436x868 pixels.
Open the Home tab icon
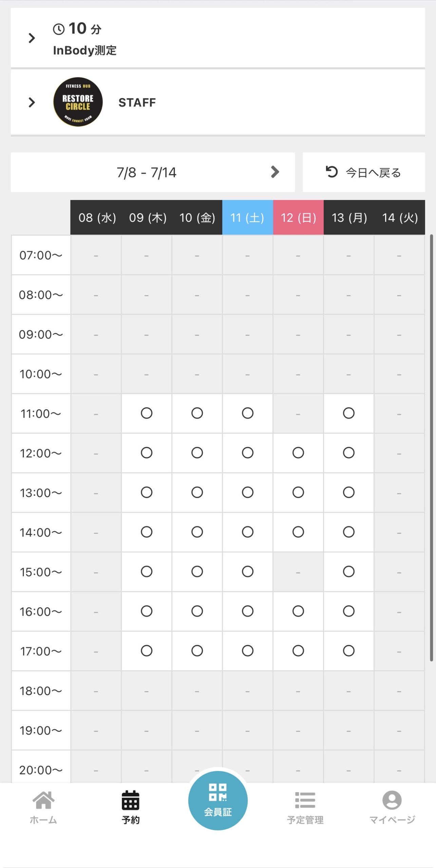click(43, 800)
